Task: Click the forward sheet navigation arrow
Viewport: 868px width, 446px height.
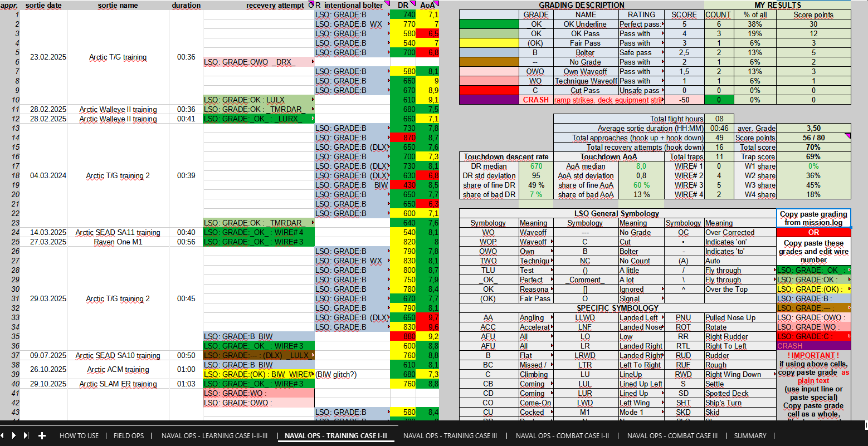Action: coord(13,437)
